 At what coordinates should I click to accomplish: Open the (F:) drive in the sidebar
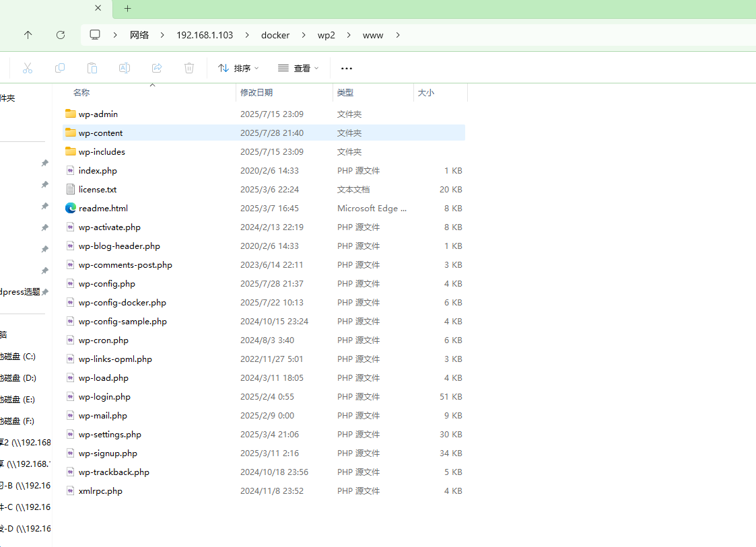point(18,421)
